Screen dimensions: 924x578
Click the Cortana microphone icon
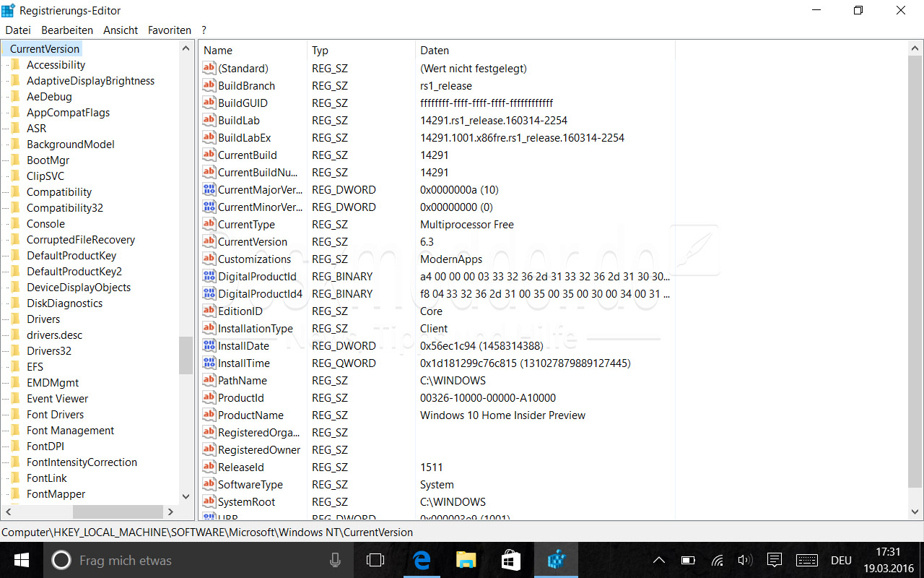coord(335,560)
